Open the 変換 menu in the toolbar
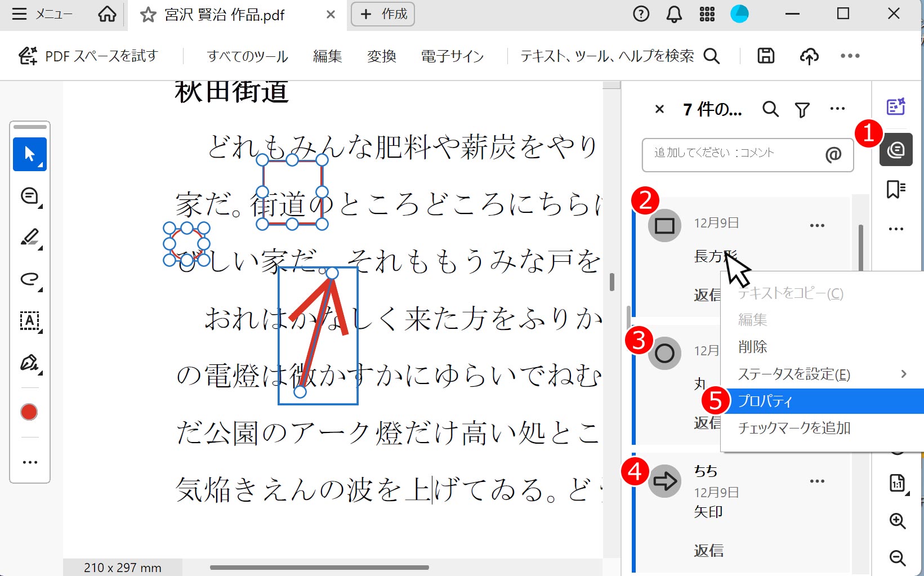This screenshot has height=576, width=924. (381, 56)
